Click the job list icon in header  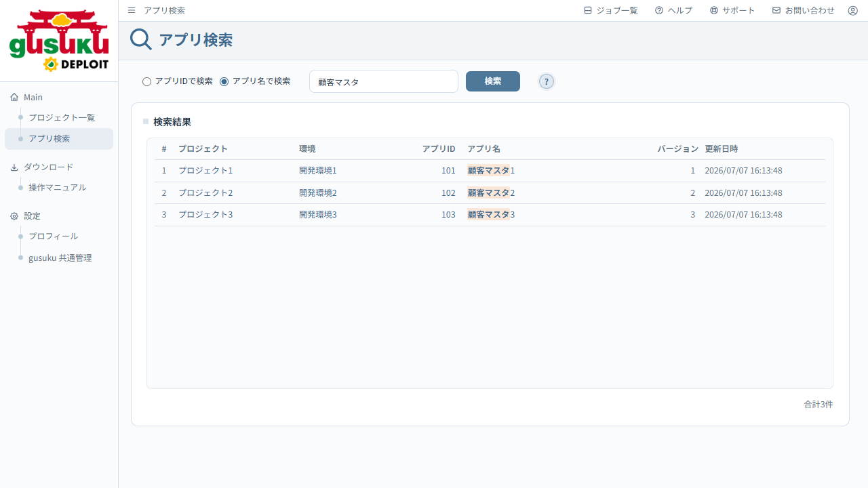588,10
